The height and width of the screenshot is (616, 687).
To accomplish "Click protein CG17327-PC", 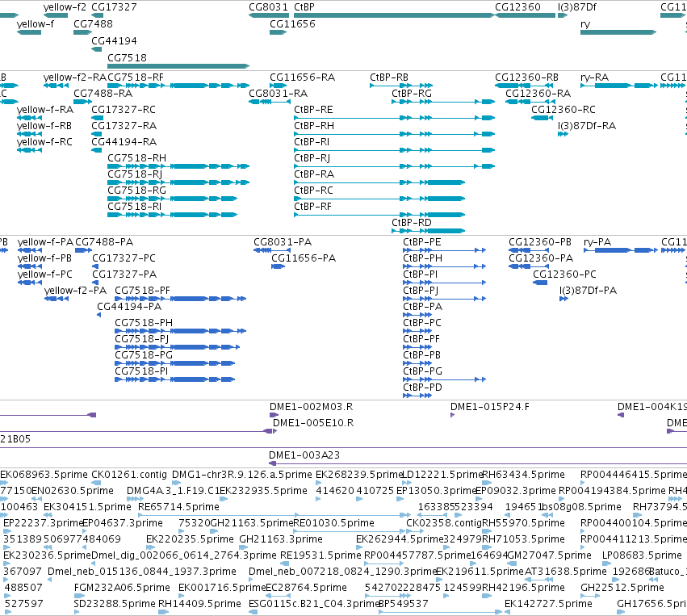I will point(124,258).
